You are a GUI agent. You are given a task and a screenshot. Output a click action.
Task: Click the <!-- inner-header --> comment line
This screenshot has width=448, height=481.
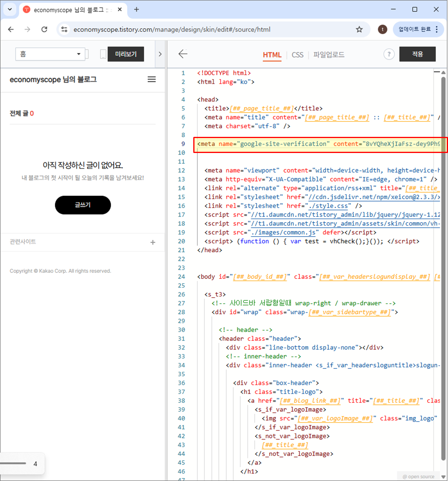263,356
